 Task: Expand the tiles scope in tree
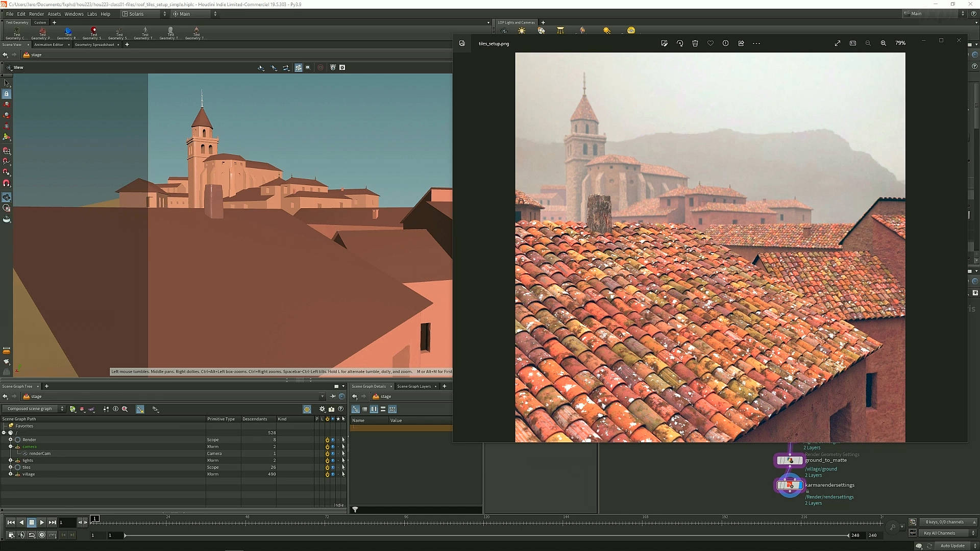[x=11, y=467]
